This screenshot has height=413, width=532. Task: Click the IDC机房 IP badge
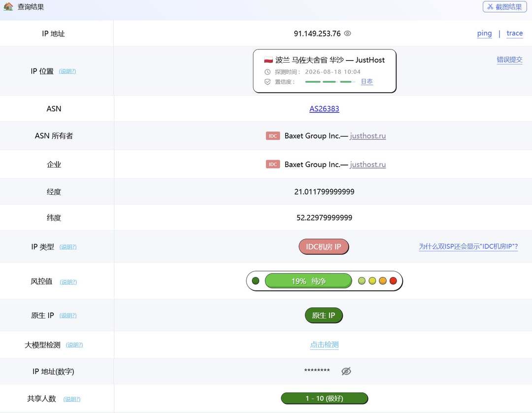(324, 247)
